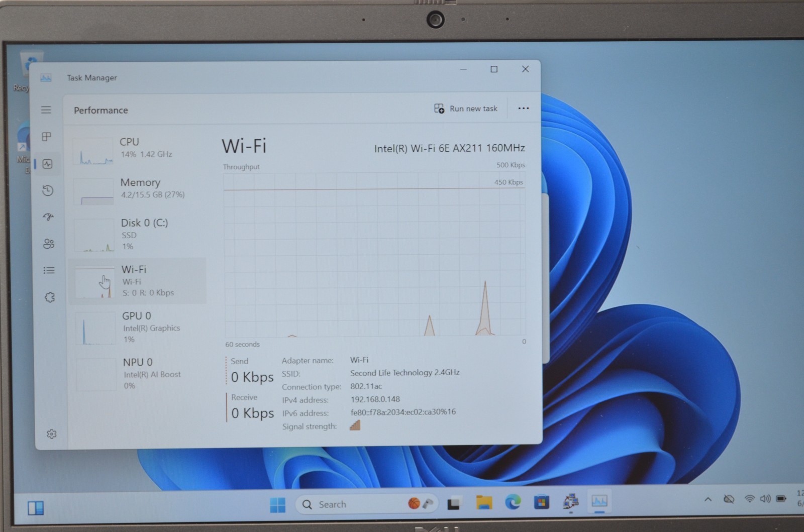Click the connection type value 802.11ac
Image resolution: width=804 pixels, height=532 pixels.
point(366,386)
